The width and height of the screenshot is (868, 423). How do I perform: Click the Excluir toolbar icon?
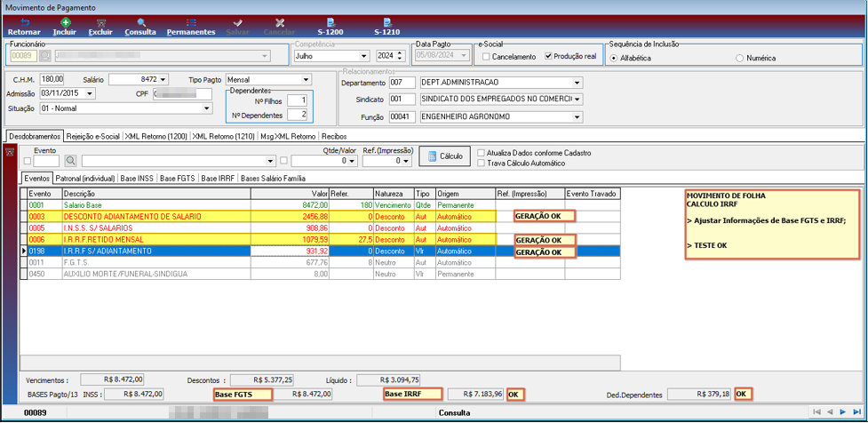pyautogui.click(x=100, y=23)
